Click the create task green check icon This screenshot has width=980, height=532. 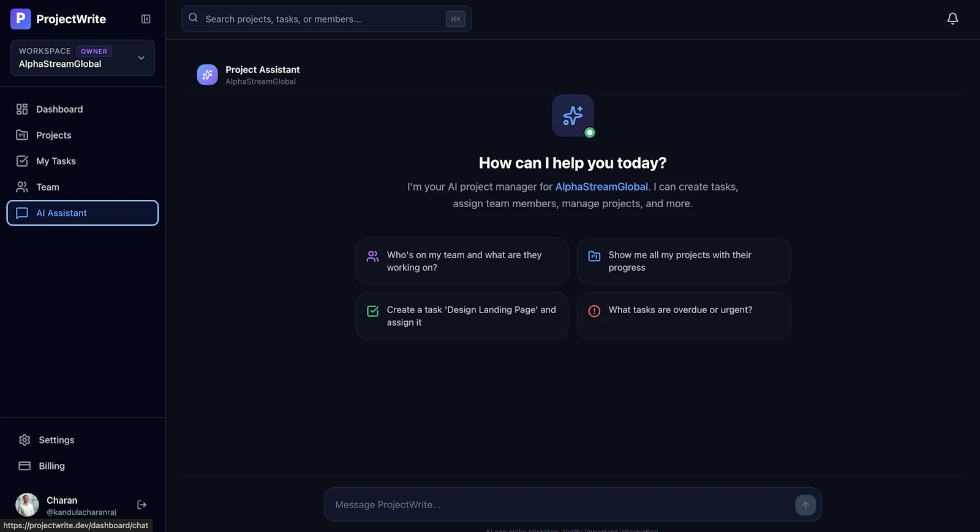[x=372, y=311]
